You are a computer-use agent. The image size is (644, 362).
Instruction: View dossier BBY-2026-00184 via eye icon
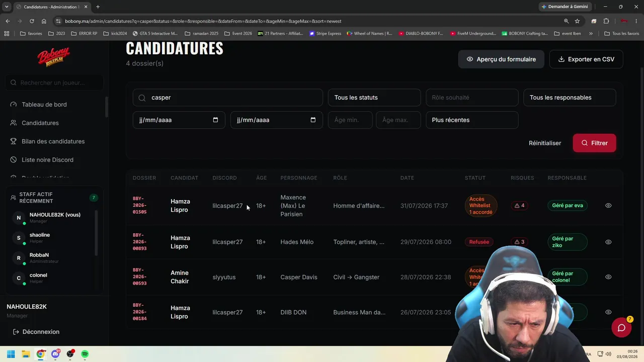pyautogui.click(x=608, y=312)
